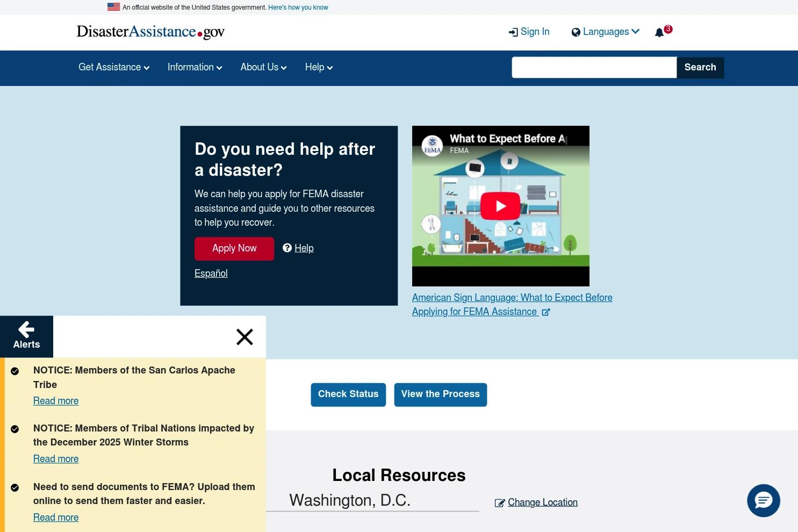
Task: Click the Change Location link
Action: pyautogui.click(x=543, y=502)
